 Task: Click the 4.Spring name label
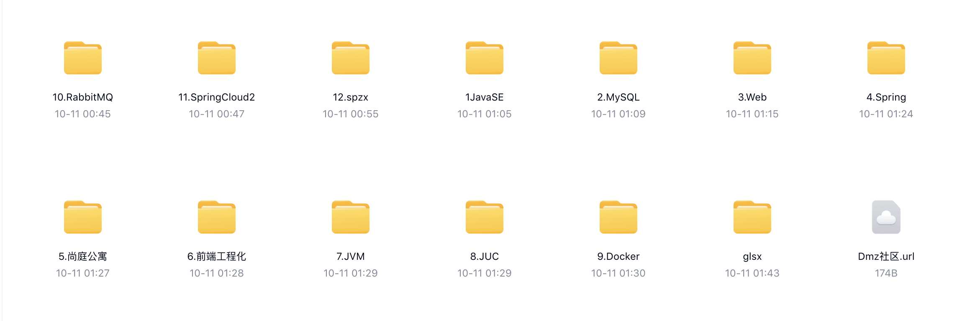coord(886,98)
